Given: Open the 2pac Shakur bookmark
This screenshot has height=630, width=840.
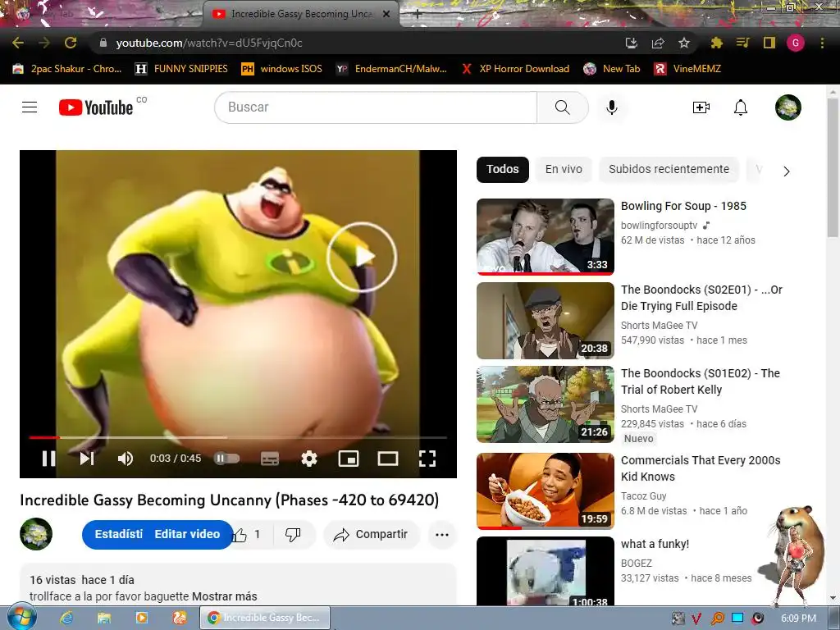Looking at the screenshot, I should [x=67, y=69].
